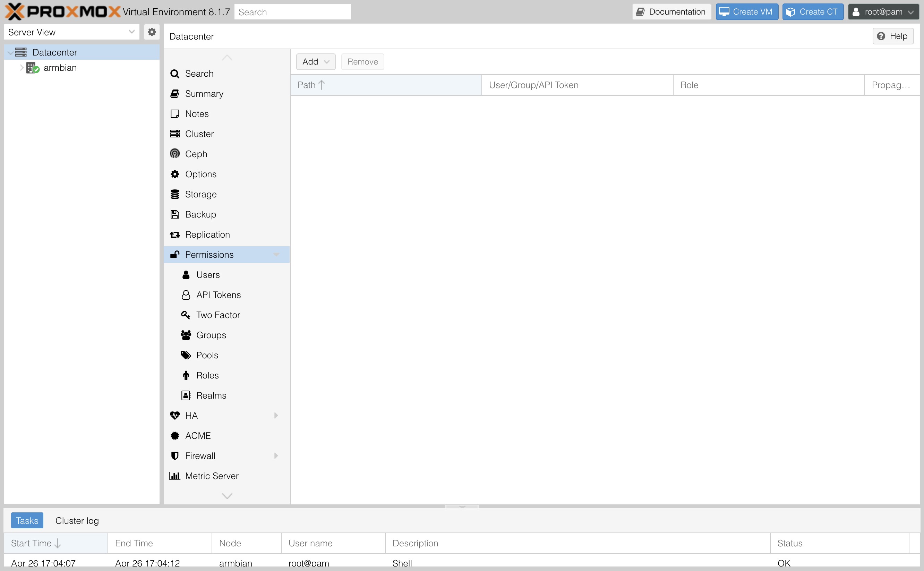
Task: Open Pools via the tags icon
Action: (x=186, y=355)
